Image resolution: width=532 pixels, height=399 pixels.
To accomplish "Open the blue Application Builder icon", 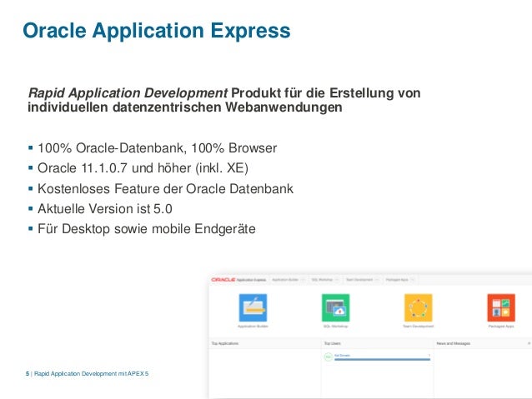I will coord(253,308).
